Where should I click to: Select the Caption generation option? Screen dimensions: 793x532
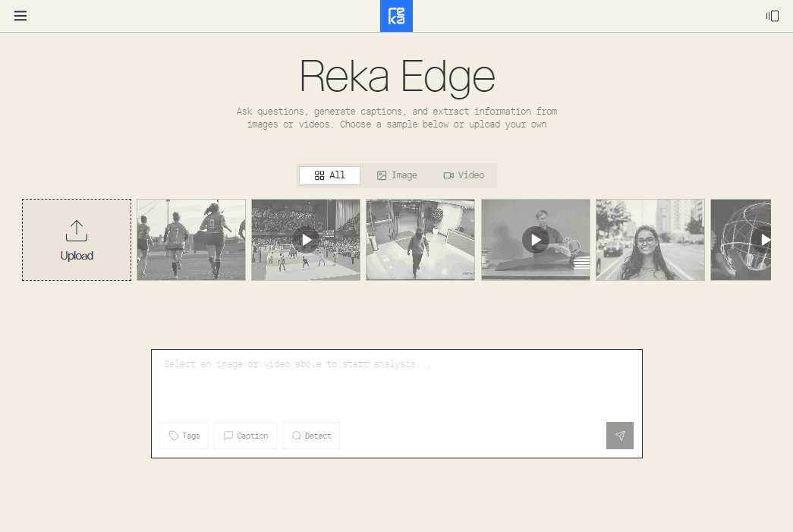tap(245, 435)
